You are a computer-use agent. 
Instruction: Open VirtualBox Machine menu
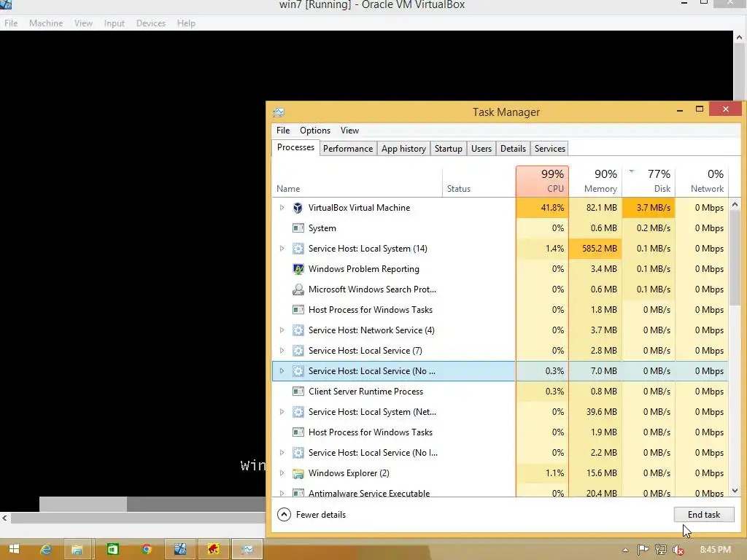46,23
